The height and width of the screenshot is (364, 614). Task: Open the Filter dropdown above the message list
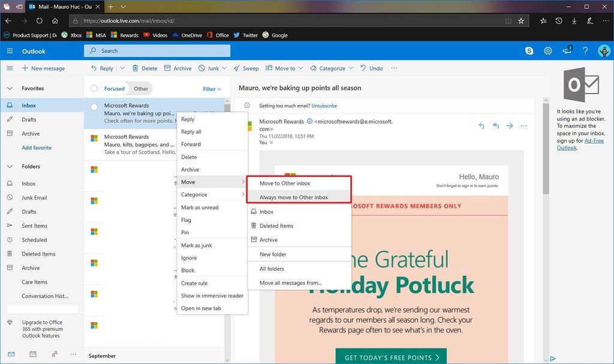click(x=210, y=89)
